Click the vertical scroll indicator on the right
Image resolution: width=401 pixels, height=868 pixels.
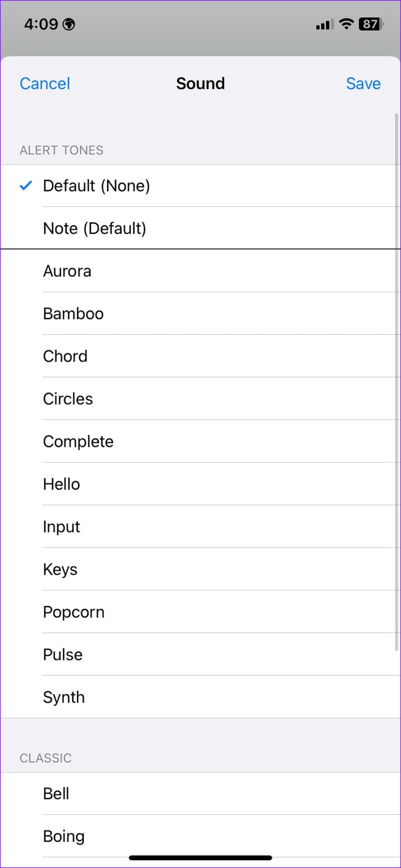(x=397, y=382)
